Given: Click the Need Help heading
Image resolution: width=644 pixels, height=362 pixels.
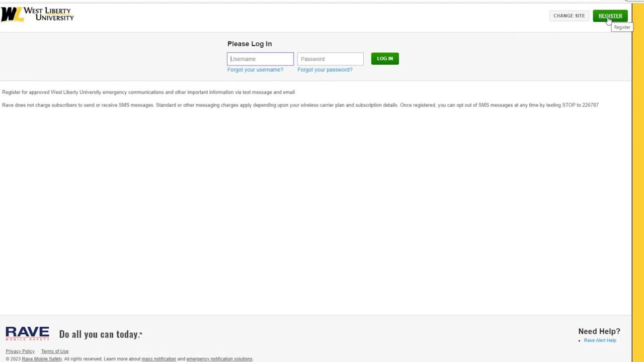Looking at the screenshot, I should click(x=599, y=331).
